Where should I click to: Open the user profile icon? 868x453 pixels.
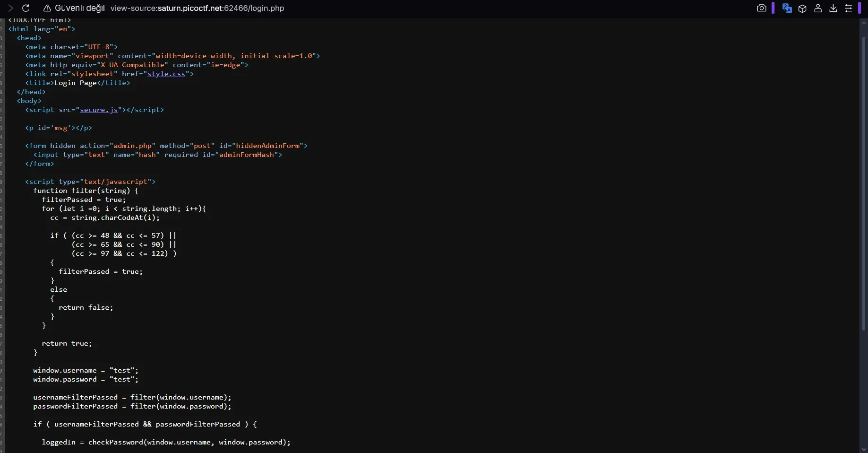coord(818,8)
